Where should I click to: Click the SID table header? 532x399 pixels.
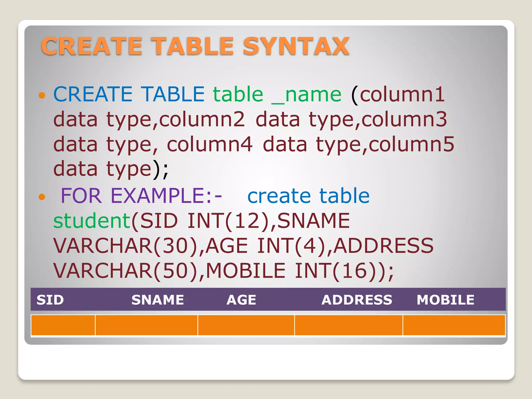(x=50, y=300)
